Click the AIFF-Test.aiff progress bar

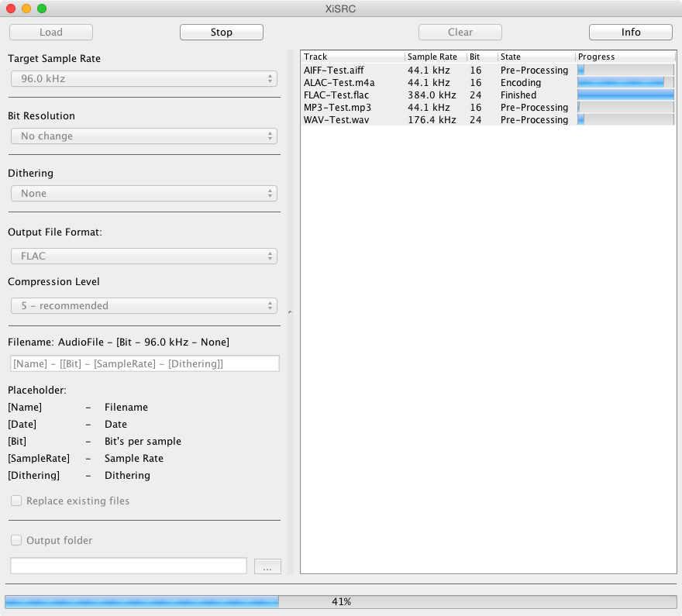(x=625, y=70)
